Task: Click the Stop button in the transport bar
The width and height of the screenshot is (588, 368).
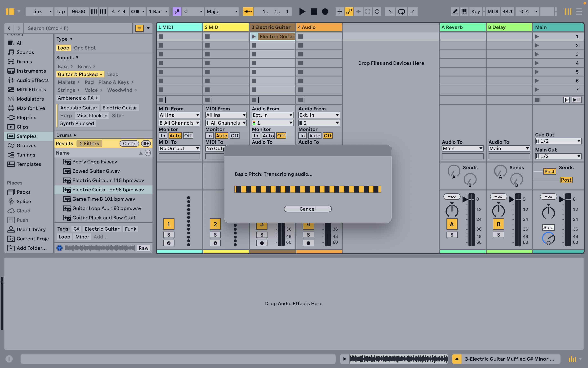Action: point(314,11)
